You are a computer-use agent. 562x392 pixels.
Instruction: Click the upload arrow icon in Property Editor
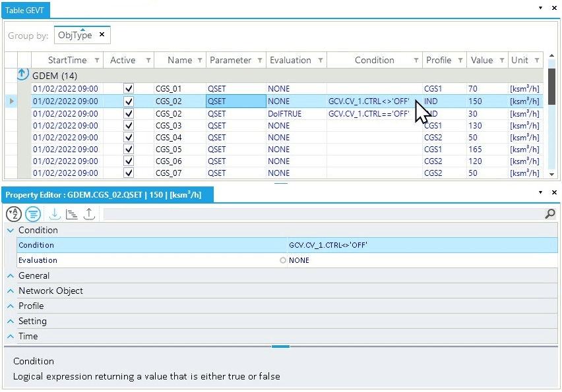[x=89, y=214]
